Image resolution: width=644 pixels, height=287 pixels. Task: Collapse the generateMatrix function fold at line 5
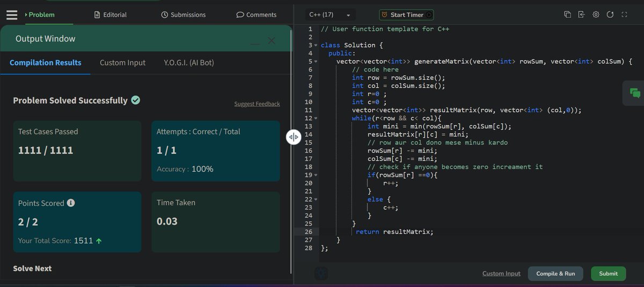[x=317, y=61]
